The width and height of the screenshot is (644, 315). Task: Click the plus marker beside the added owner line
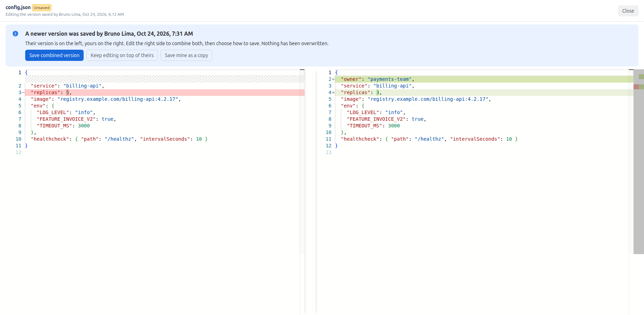[333, 79]
